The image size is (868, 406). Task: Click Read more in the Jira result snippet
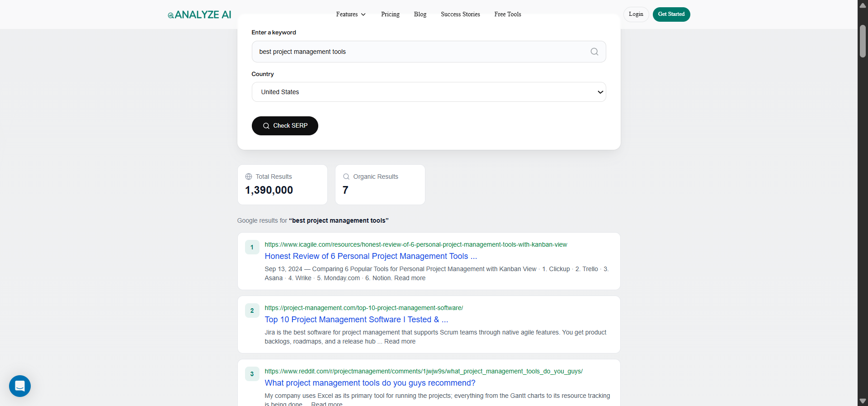pyautogui.click(x=400, y=341)
